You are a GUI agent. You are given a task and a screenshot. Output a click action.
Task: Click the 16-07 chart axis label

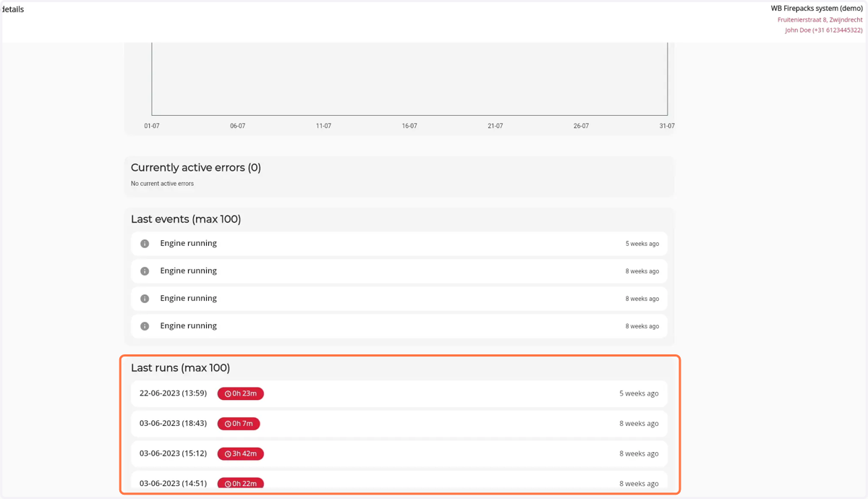point(409,126)
